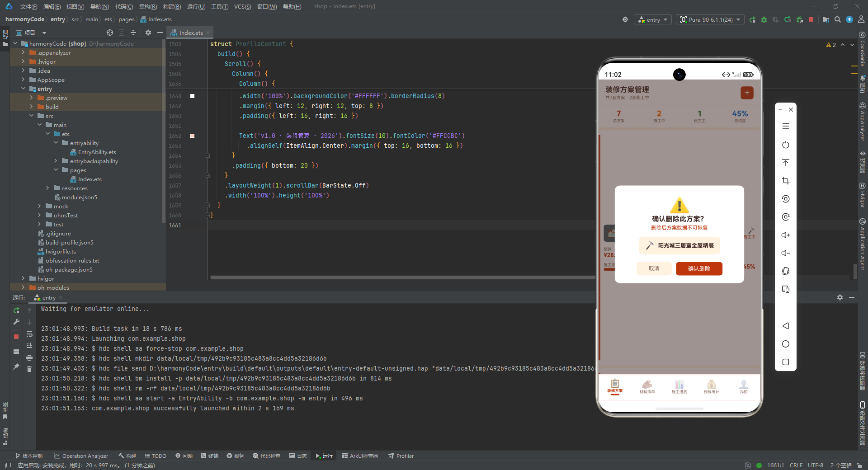The height and width of the screenshot is (470, 868).
Task: Click the emulator home circle button
Action: pos(786,344)
